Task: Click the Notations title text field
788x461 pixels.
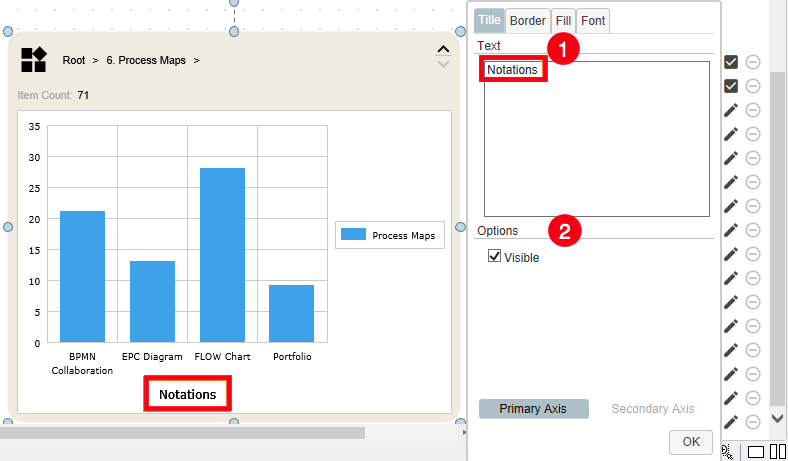Action: pos(596,138)
